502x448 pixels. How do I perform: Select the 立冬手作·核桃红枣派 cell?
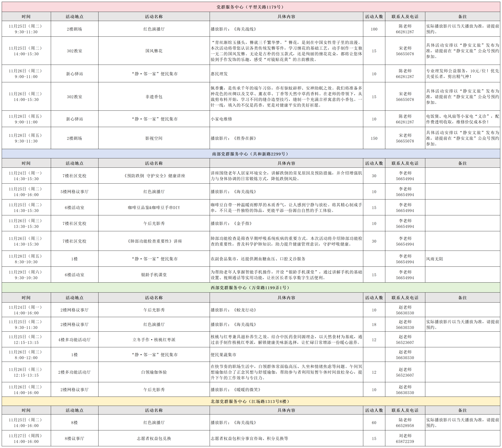pos(154,340)
